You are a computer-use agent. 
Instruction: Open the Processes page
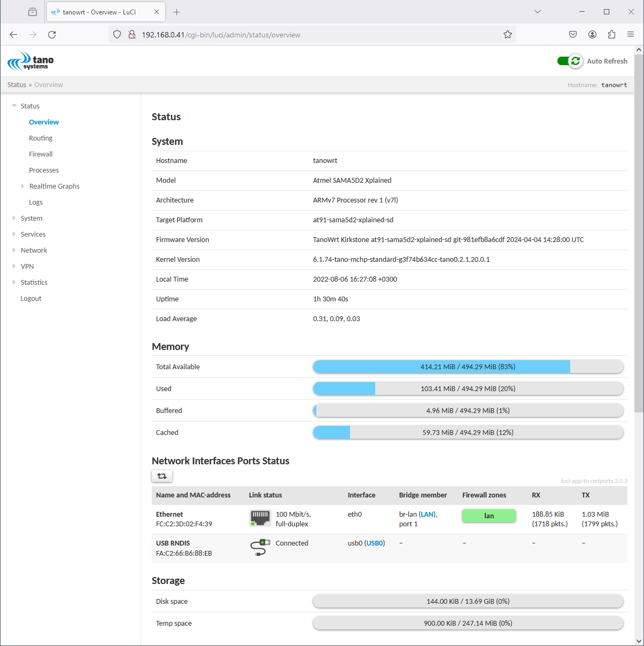coord(44,170)
